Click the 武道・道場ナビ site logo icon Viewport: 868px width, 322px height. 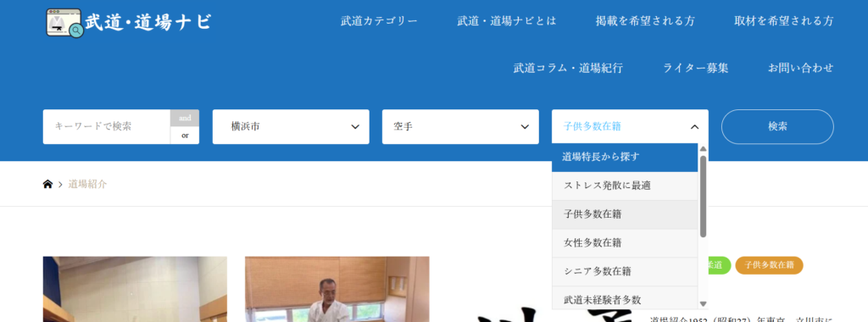click(64, 23)
